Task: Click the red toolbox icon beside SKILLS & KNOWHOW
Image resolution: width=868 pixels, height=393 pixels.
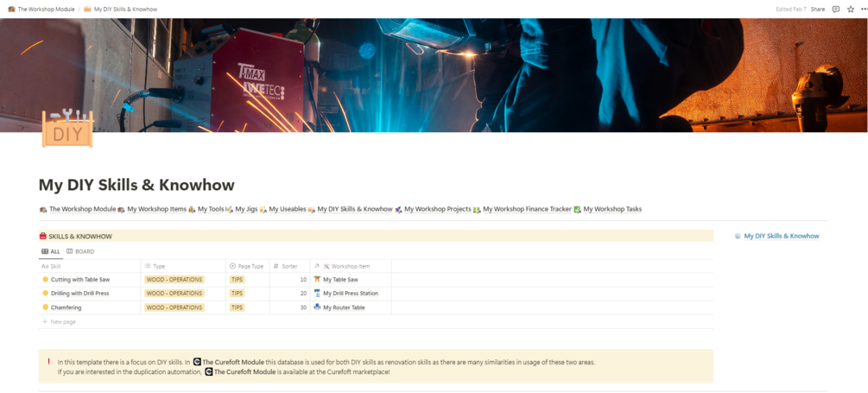Action: pyautogui.click(x=42, y=237)
